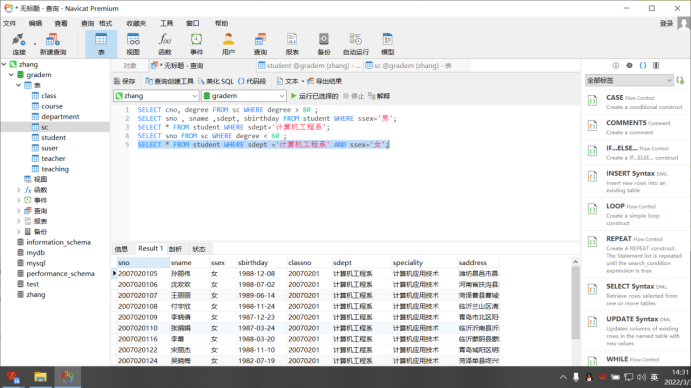Click Beautify SQL button
Image resolution: width=691 pixels, height=388 pixels.
(216, 81)
